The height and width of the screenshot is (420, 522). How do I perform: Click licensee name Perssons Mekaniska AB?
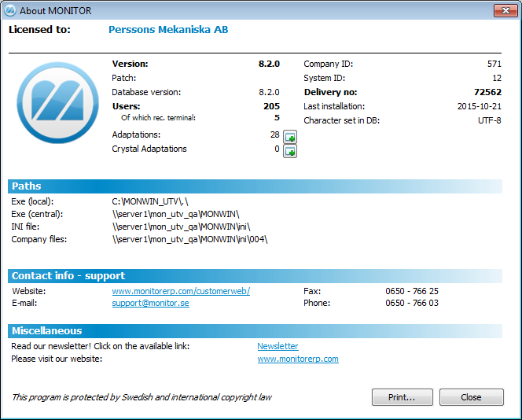[x=168, y=30]
